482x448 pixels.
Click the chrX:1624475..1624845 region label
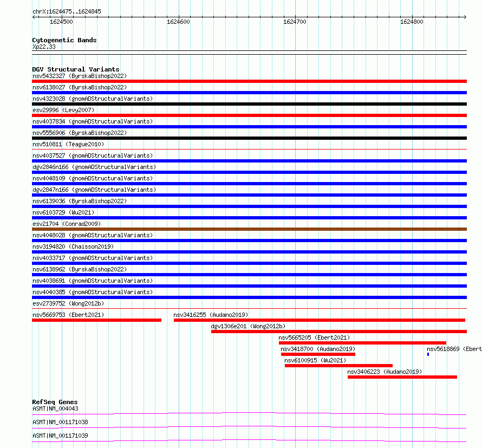(x=67, y=11)
